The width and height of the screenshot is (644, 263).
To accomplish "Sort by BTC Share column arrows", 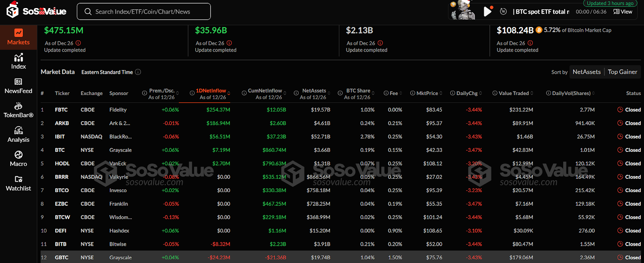I will [x=373, y=93].
